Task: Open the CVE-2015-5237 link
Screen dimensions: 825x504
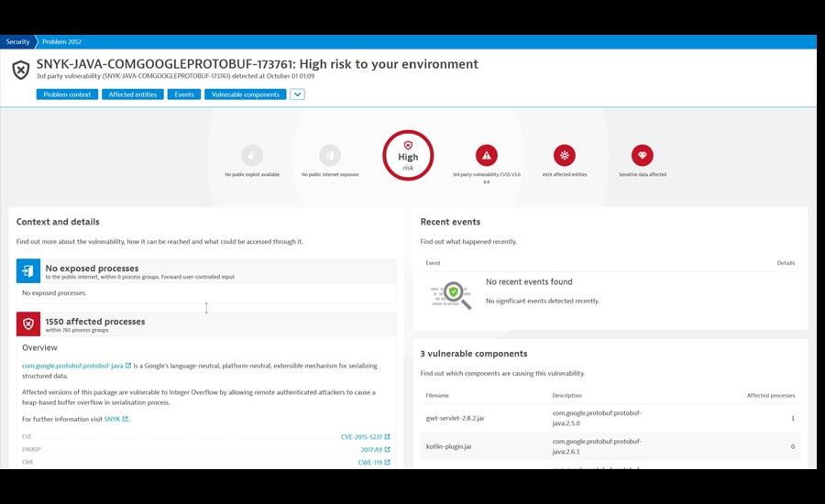Action: [x=361, y=437]
